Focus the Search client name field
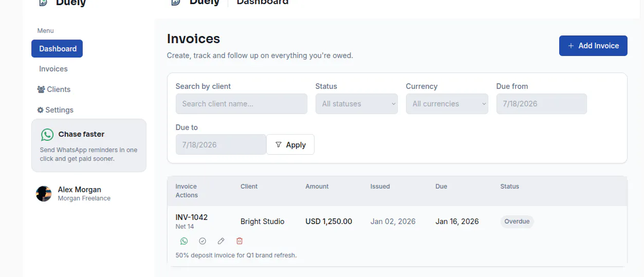 [242, 104]
